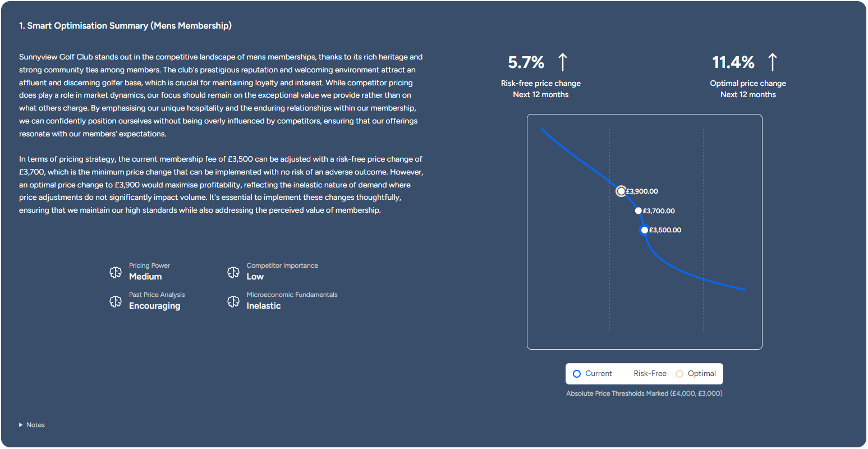Click the Competitor Importance brain icon

233,272
